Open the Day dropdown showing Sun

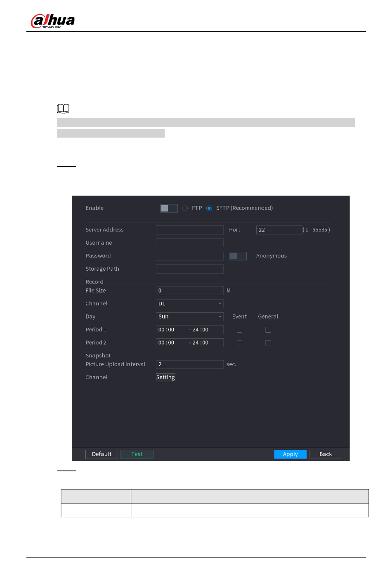(190, 317)
